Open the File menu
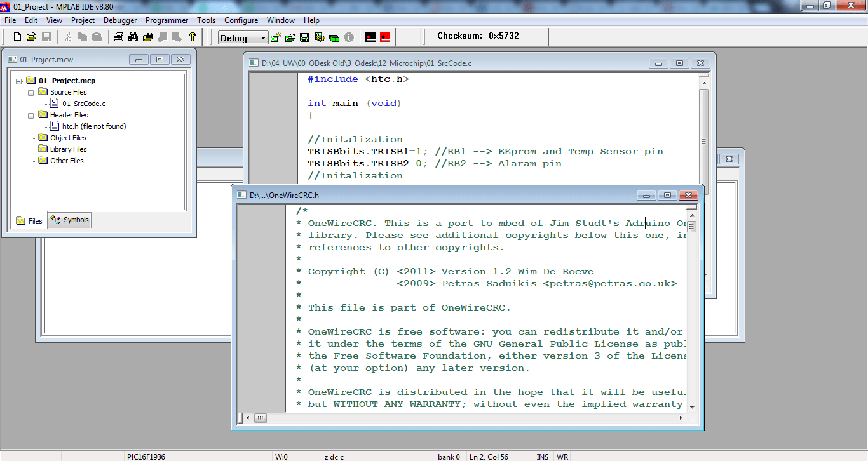This screenshot has height=461, width=868. tap(10, 20)
